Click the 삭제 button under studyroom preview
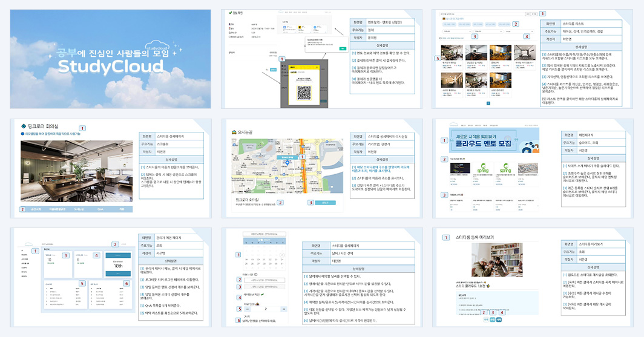The height and width of the screenshot is (337, 644). point(499,319)
